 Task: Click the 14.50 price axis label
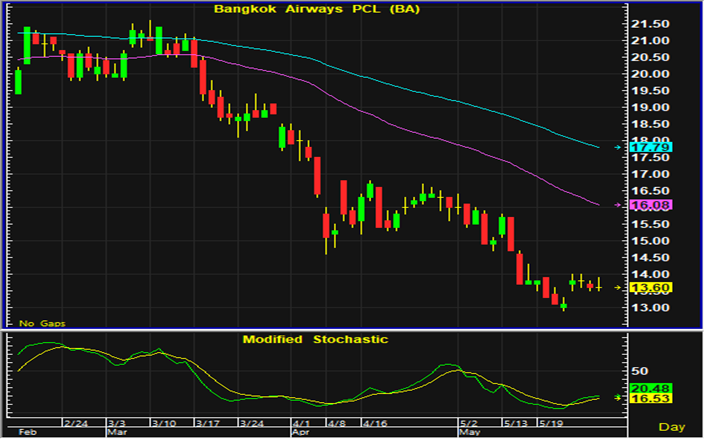(650, 258)
